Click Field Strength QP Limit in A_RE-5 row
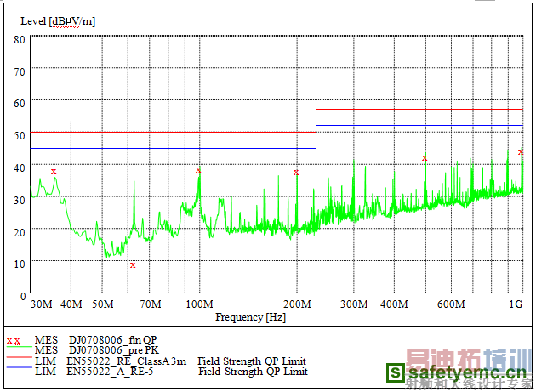Image resolution: width=536 pixels, height=392 pixels. pos(253,371)
